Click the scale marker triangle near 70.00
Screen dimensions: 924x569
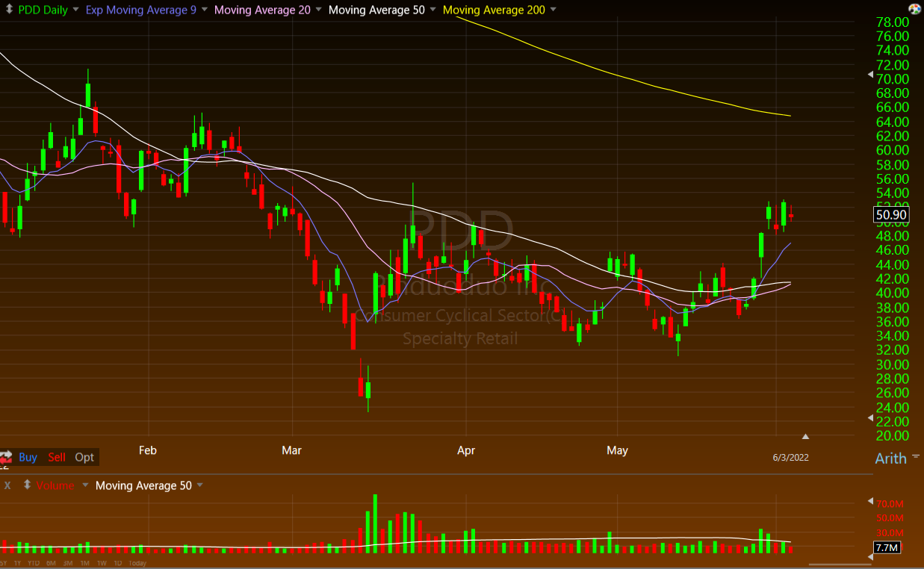870,75
